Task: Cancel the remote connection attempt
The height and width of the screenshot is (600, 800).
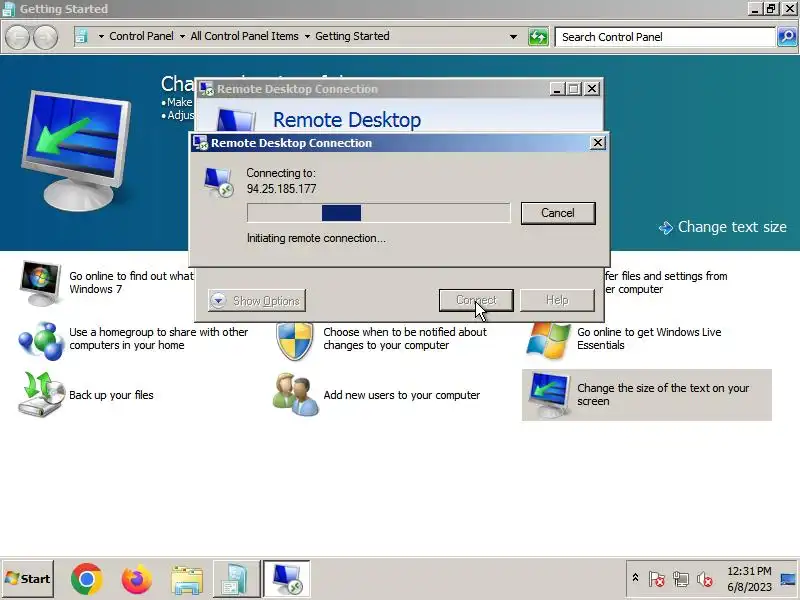Action: 558,213
